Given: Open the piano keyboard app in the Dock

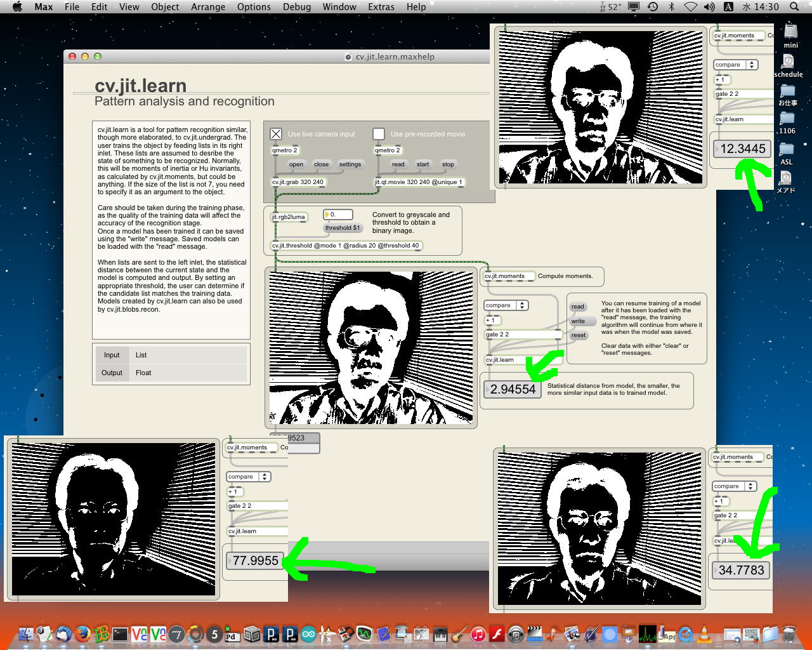Looking at the screenshot, I should click(440, 633).
